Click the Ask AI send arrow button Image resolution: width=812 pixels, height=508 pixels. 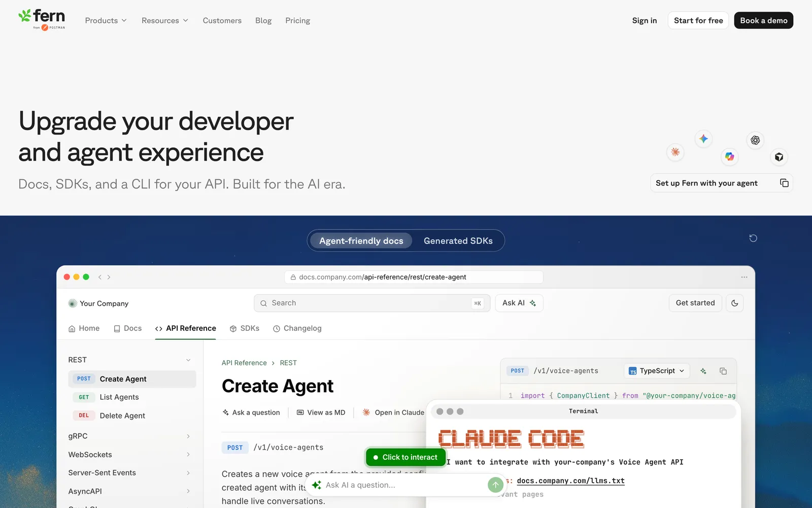(495, 485)
